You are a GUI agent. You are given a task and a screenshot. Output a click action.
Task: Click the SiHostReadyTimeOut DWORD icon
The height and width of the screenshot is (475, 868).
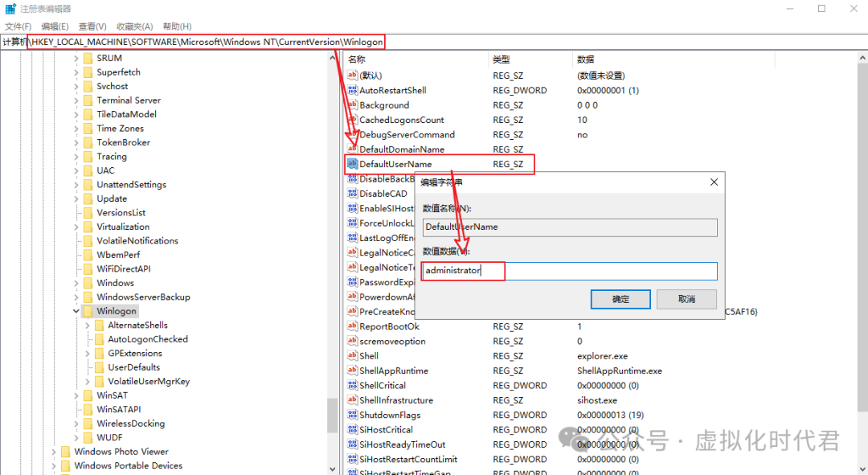352,444
